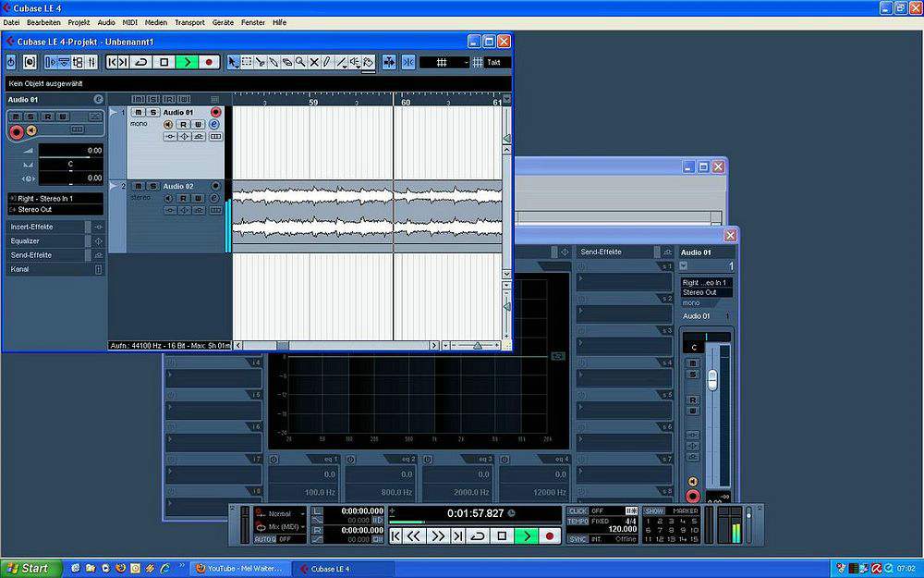Click Record on the Transport panel

coord(550,535)
